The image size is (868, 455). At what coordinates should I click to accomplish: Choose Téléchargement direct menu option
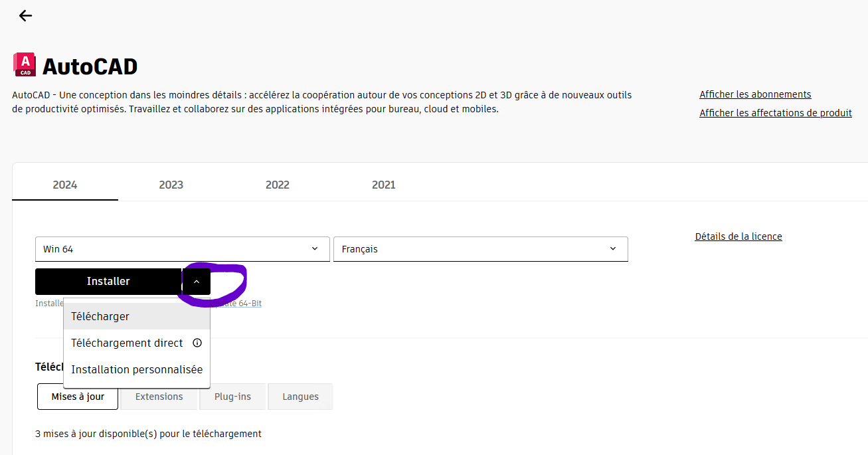pos(127,343)
